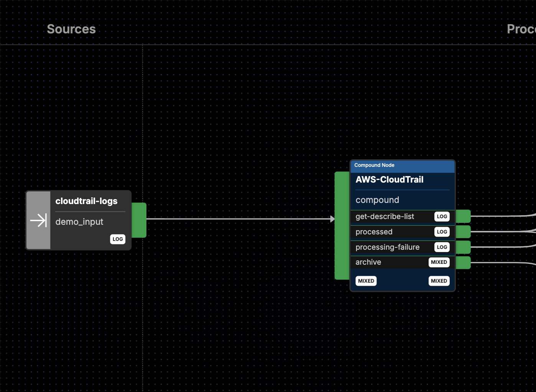Select the archive output row

pyautogui.click(x=403, y=262)
